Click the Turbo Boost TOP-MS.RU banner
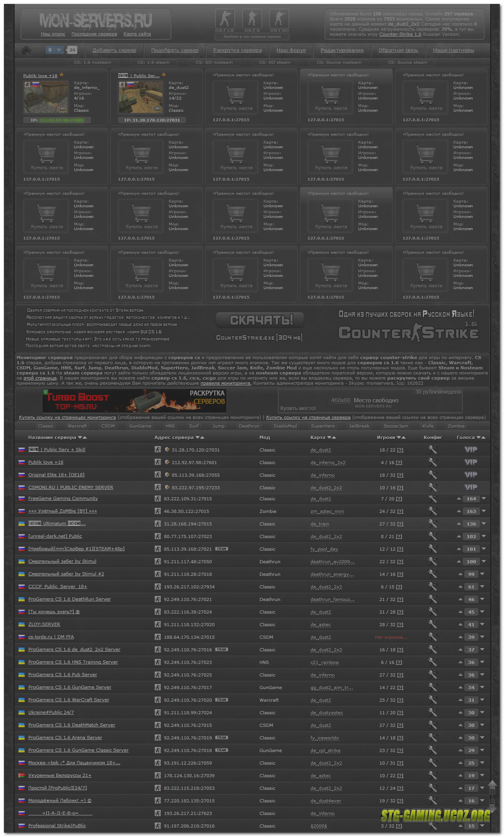The width and height of the screenshot is (504, 837). click(x=134, y=401)
